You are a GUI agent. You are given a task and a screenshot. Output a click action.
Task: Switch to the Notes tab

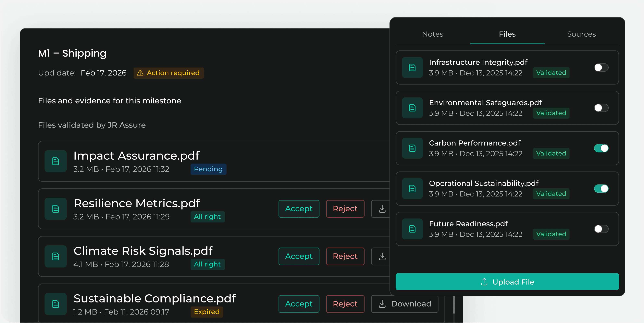click(x=433, y=34)
